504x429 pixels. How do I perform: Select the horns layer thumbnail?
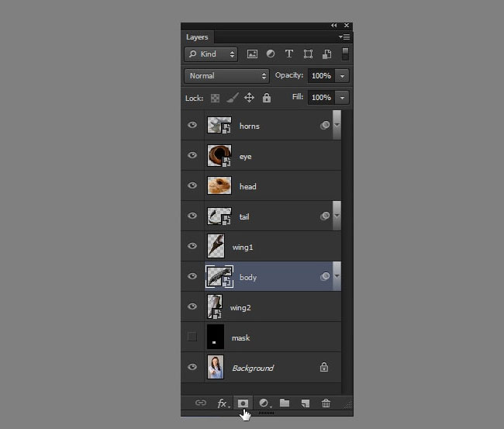pos(219,125)
